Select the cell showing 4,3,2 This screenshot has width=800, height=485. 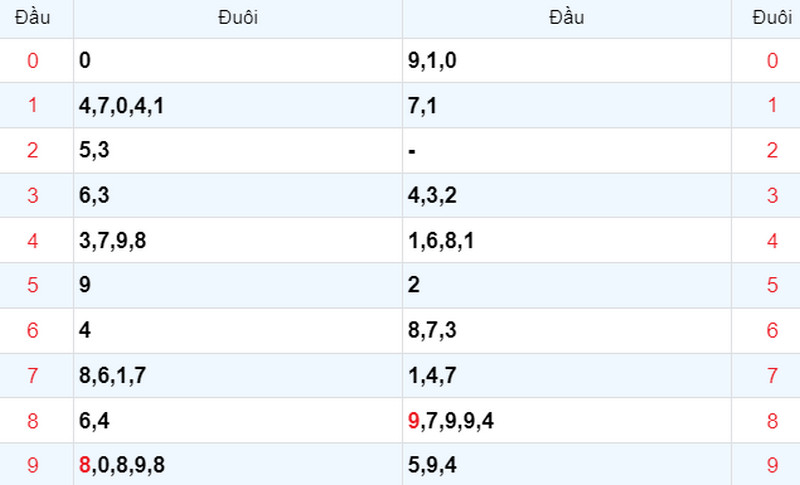[x=567, y=195]
